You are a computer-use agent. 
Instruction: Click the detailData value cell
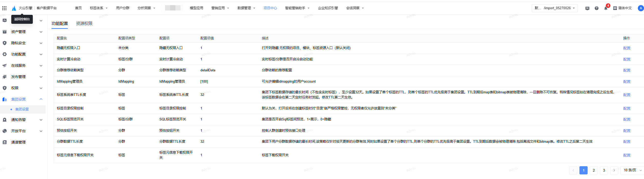point(208,70)
